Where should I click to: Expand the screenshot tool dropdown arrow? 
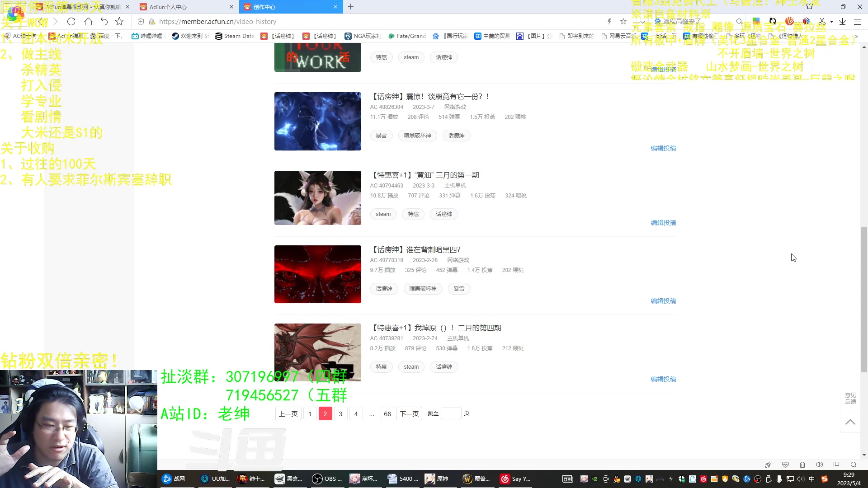click(831, 22)
